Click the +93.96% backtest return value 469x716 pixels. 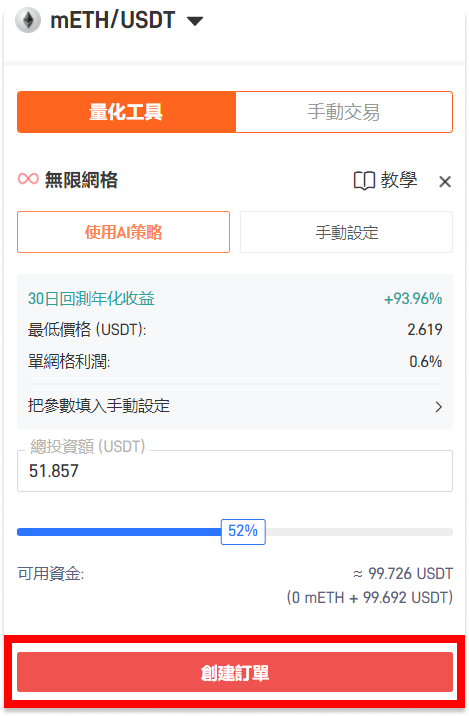[x=413, y=299]
